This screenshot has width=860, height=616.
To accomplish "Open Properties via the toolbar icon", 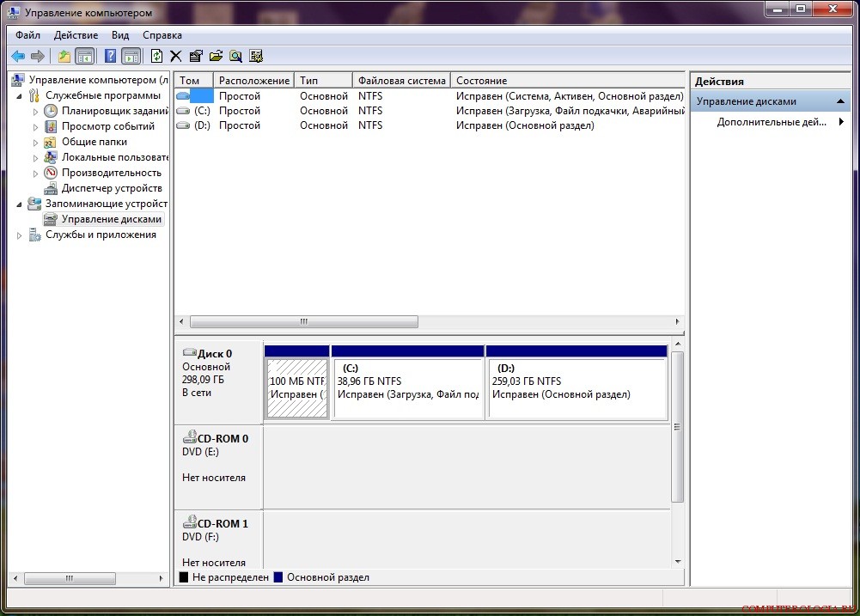I will pos(196,57).
